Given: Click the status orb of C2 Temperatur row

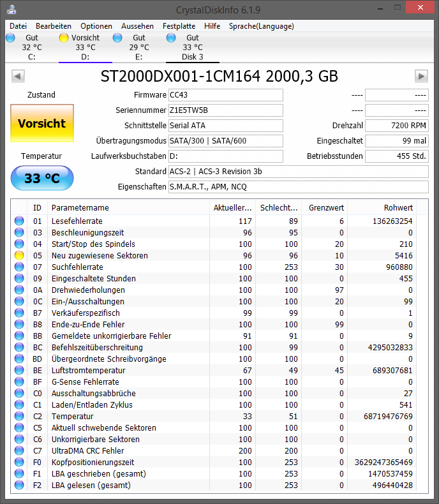Looking at the screenshot, I should pos(19,416).
